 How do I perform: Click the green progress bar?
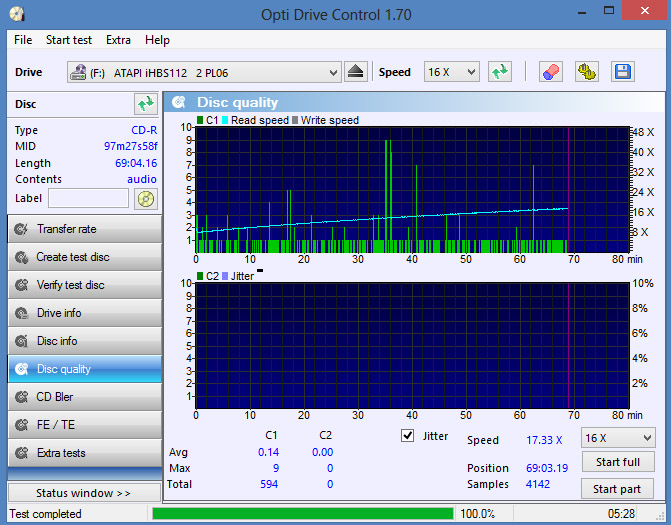303,513
